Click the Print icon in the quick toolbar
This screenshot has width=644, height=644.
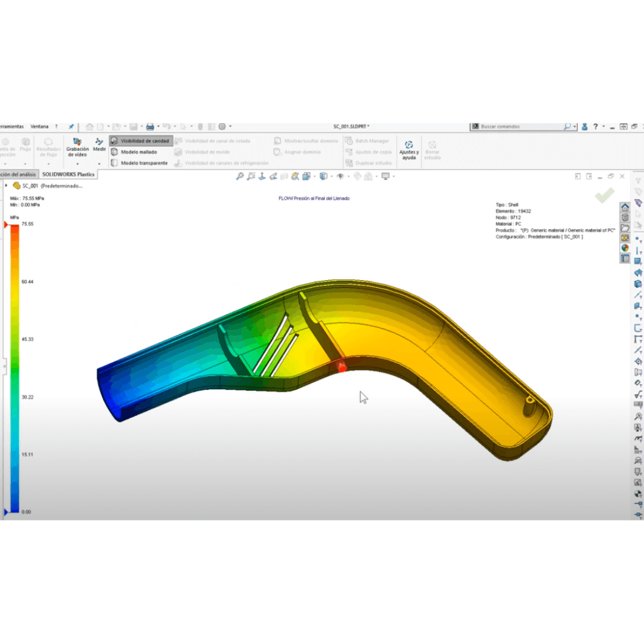[x=150, y=126]
